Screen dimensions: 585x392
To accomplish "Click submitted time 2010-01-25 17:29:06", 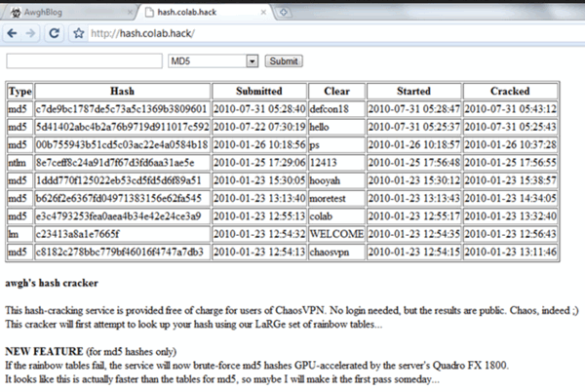I will pos(259,163).
